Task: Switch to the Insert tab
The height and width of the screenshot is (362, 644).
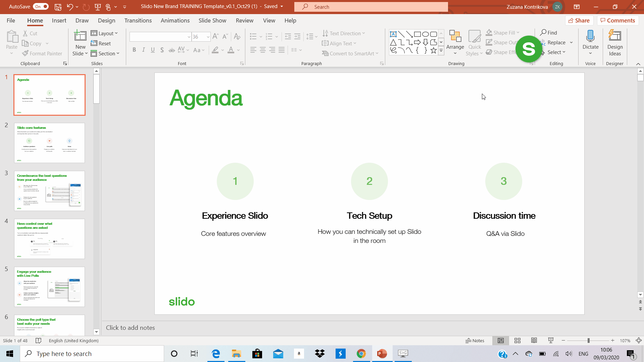Action: coord(59,20)
